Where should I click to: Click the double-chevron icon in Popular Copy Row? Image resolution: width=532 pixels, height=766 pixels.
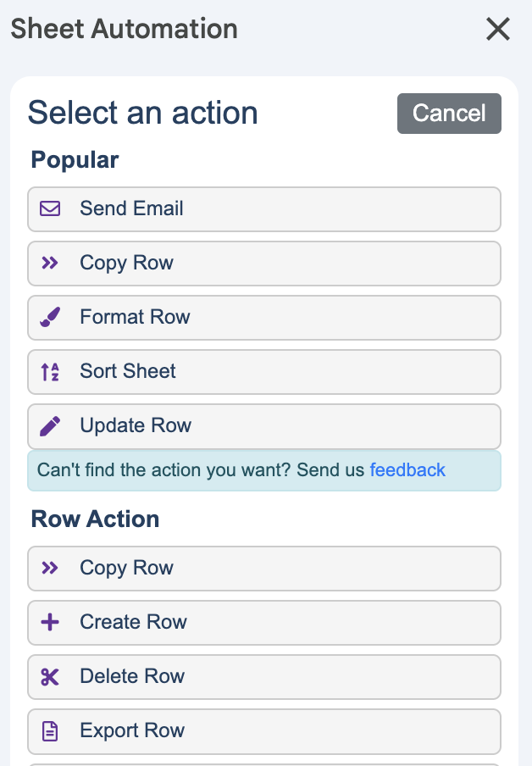click(50, 263)
